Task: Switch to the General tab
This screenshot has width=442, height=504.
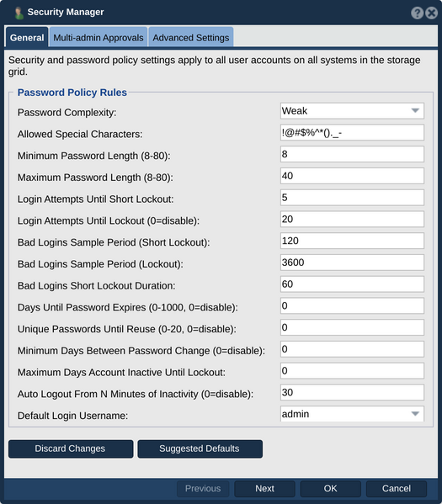Action: pyautogui.click(x=27, y=38)
